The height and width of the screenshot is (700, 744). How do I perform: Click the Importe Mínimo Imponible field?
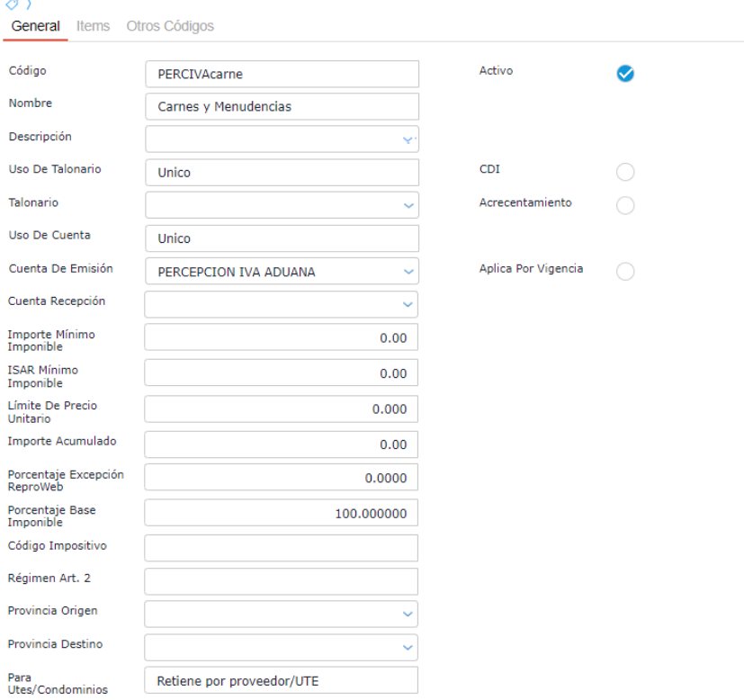[x=282, y=337]
